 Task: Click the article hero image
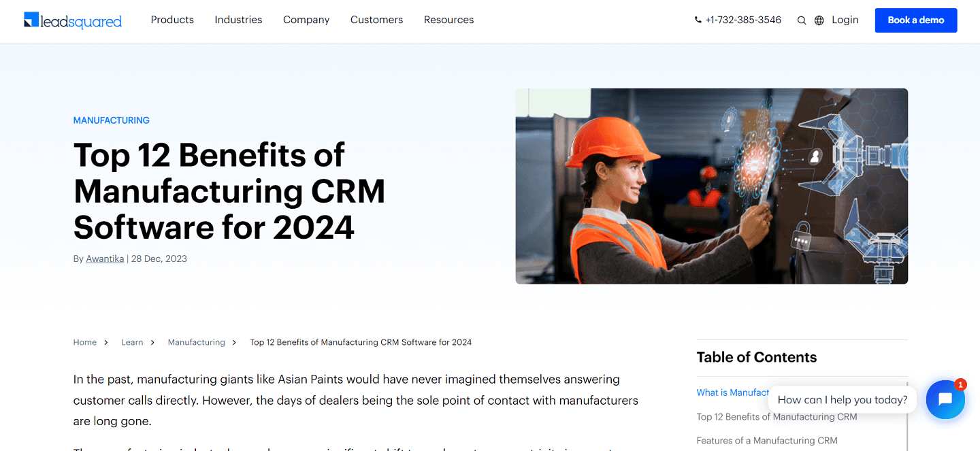[711, 186]
